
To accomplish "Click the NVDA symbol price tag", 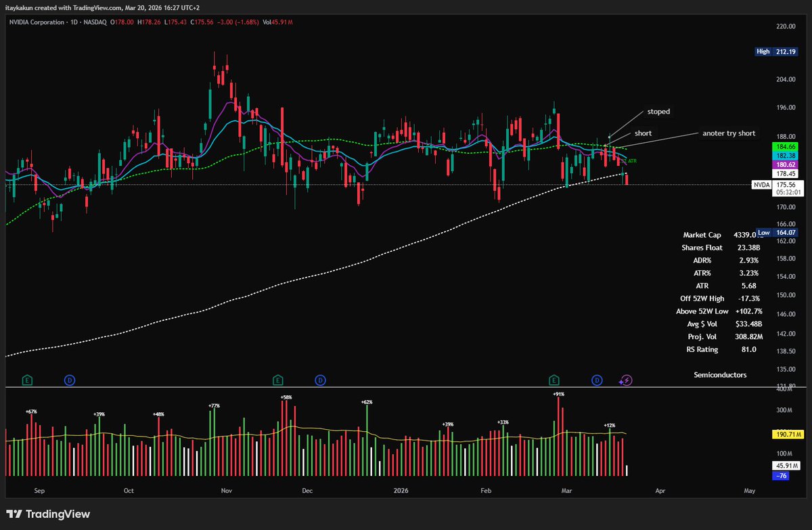I will (x=761, y=184).
